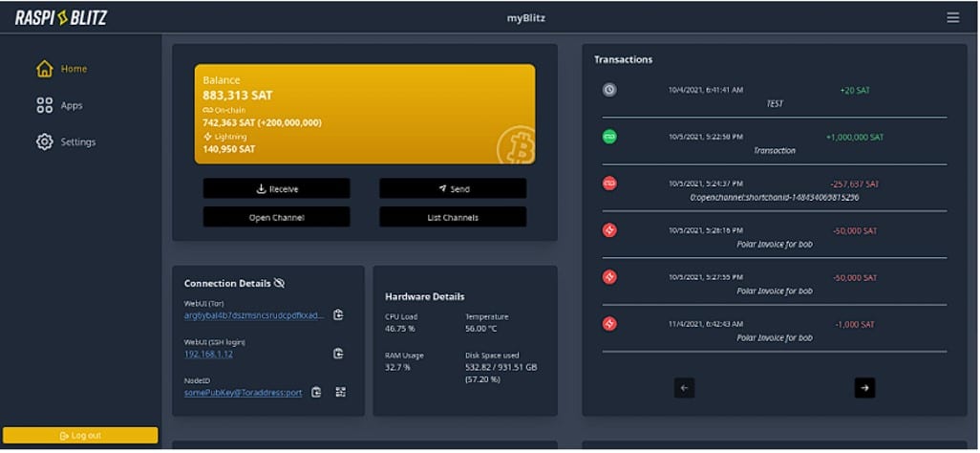Select the -1,000 SAT amount
This screenshot has width=980, height=453.
[x=854, y=324]
